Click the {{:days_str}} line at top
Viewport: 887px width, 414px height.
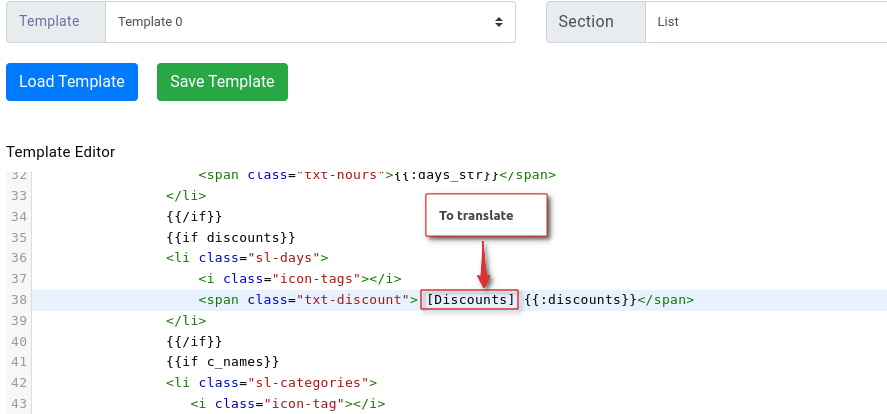coord(377,175)
